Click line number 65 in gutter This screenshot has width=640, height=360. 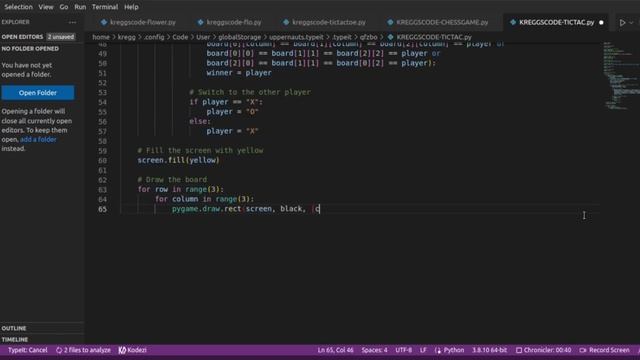(x=102, y=209)
